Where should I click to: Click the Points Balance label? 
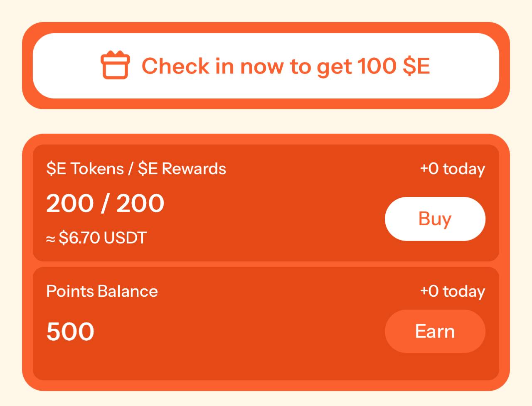[x=102, y=291]
